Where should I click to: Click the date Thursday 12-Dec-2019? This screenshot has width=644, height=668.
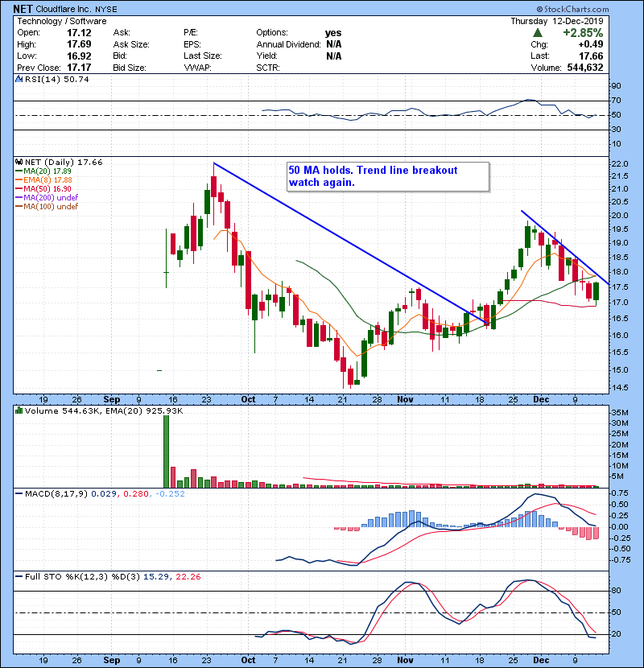[x=557, y=21]
